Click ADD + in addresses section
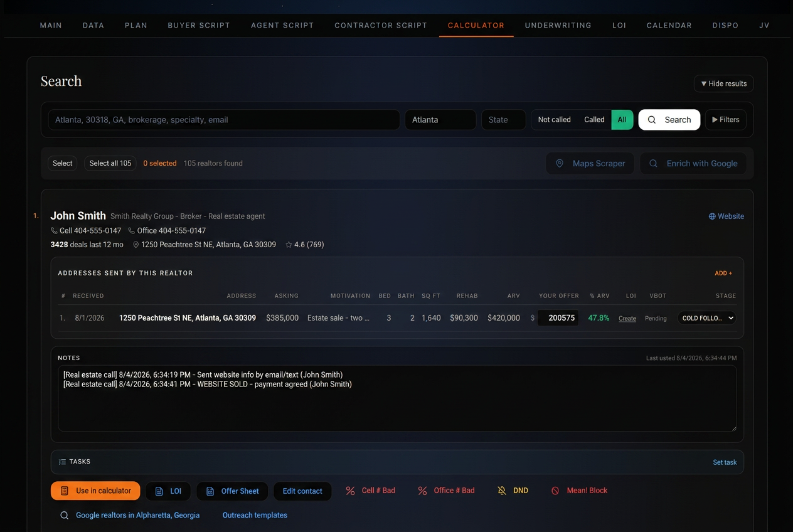This screenshot has width=793, height=532. (x=723, y=274)
